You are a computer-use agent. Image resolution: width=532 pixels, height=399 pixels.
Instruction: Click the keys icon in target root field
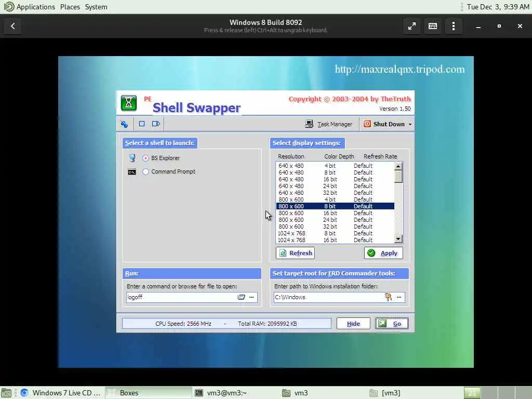[388, 297]
